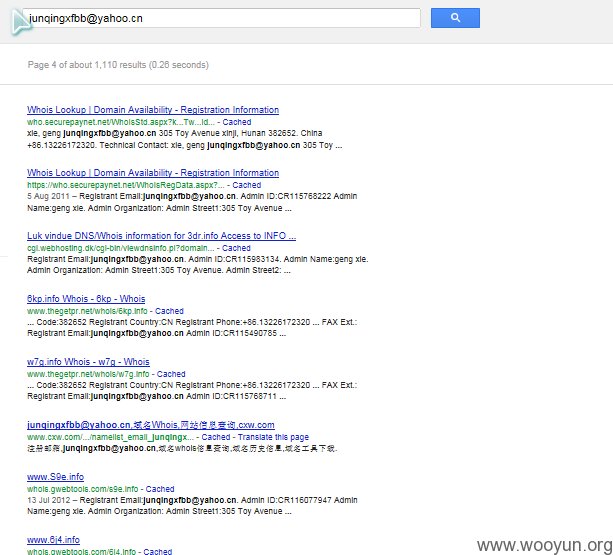This screenshot has height=555, width=613.
Task: Open first Whois Lookup Domain Availability result
Action: (153, 110)
